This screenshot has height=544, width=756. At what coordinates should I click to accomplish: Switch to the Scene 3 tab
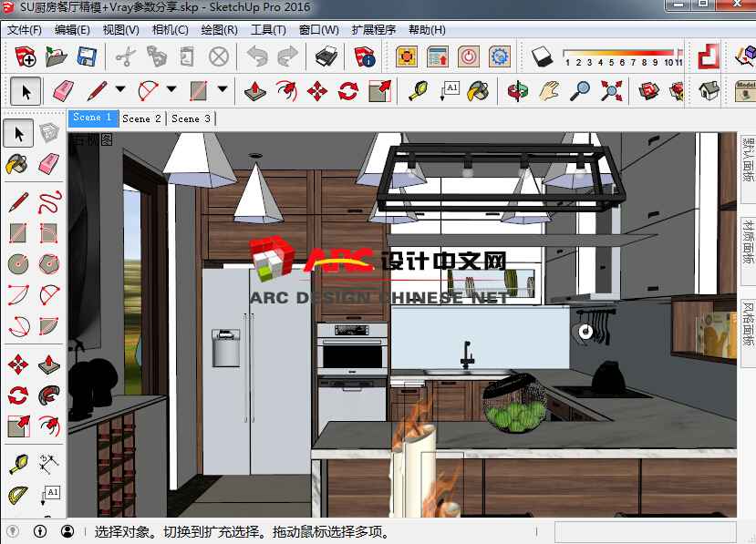tap(191, 118)
